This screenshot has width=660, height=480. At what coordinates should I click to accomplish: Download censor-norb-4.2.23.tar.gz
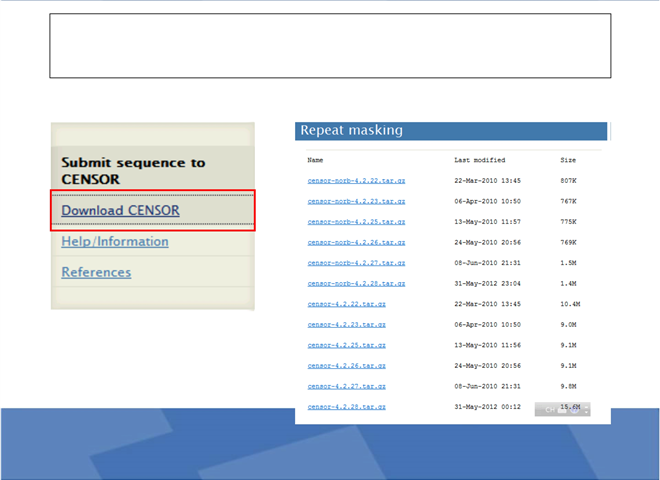click(356, 201)
